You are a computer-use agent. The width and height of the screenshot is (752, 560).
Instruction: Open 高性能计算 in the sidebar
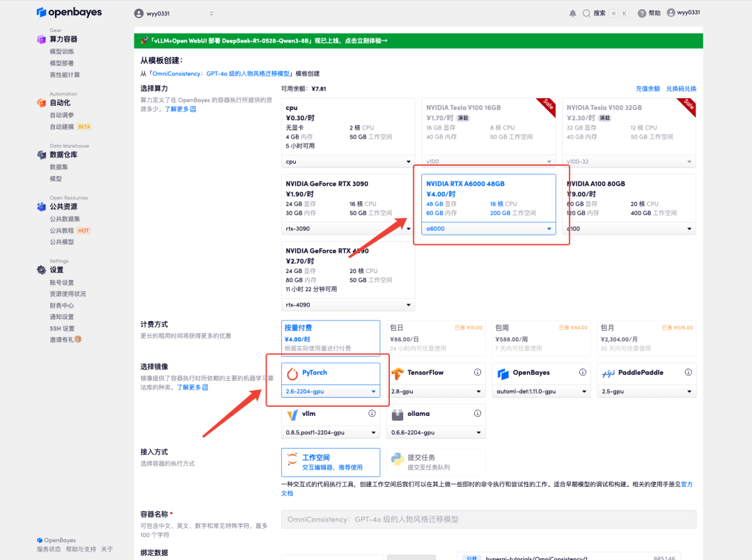[x=65, y=75]
